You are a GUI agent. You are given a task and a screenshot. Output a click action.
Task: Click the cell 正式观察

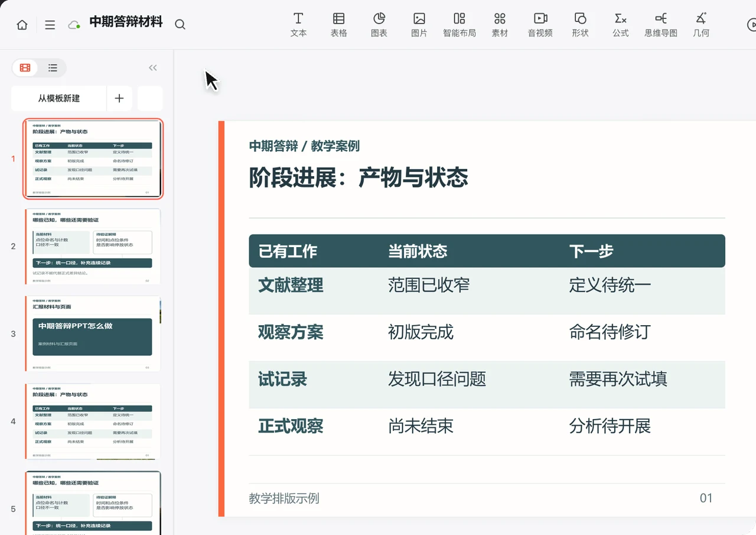[x=291, y=426]
